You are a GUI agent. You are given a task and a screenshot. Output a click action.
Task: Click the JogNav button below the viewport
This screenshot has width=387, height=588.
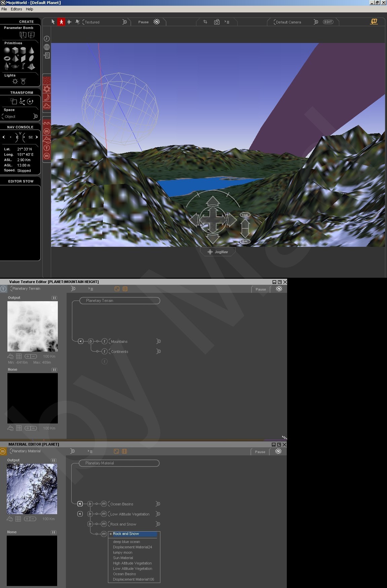pyautogui.click(x=218, y=252)
